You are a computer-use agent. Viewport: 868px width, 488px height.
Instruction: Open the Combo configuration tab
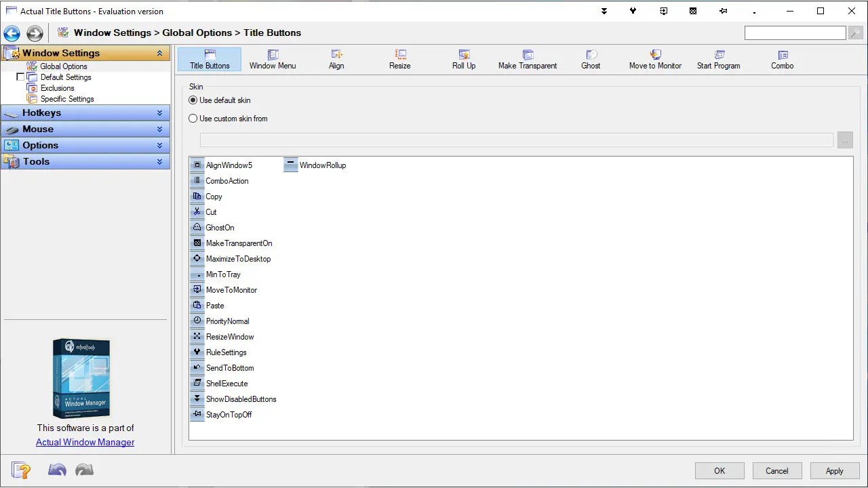pyautogui.click(x=782, y=59)
